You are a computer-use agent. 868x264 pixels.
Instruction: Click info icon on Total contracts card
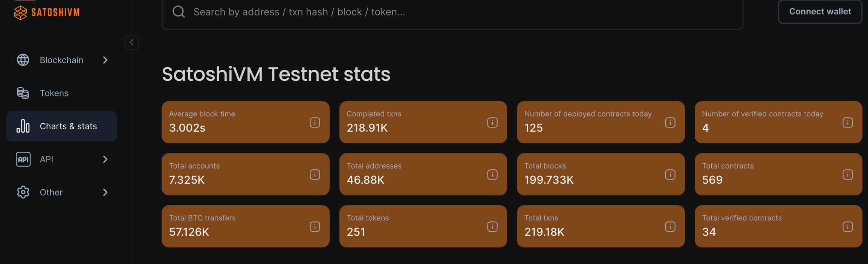[x=848, y=175]
